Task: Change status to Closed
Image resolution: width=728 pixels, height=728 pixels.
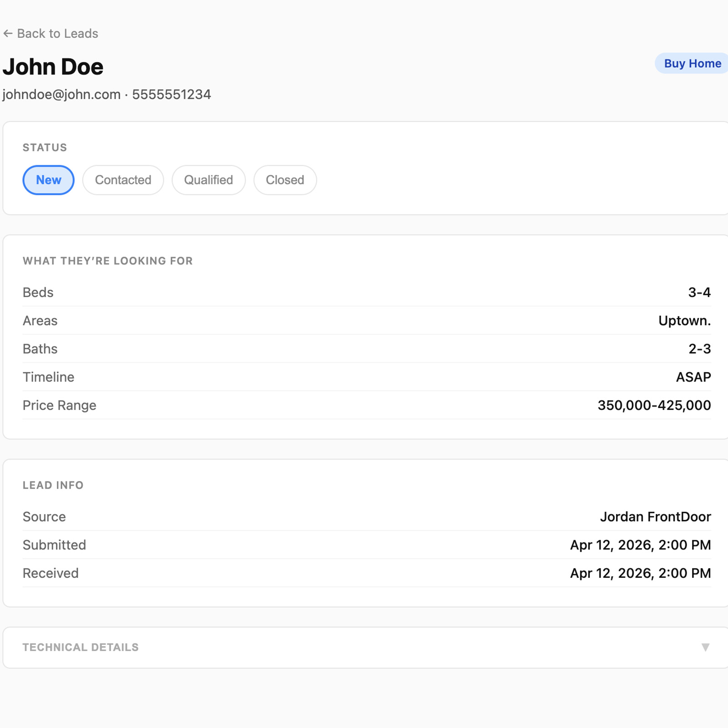Action: (285, 180)
